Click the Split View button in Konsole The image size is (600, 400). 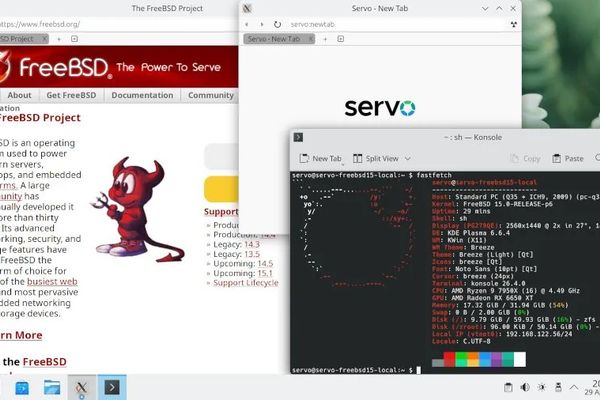(376, 158)
